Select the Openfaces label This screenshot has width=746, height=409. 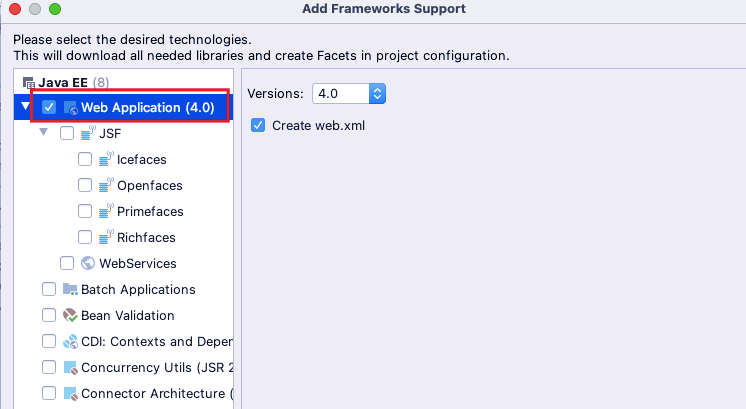click(x=150, y=185)
